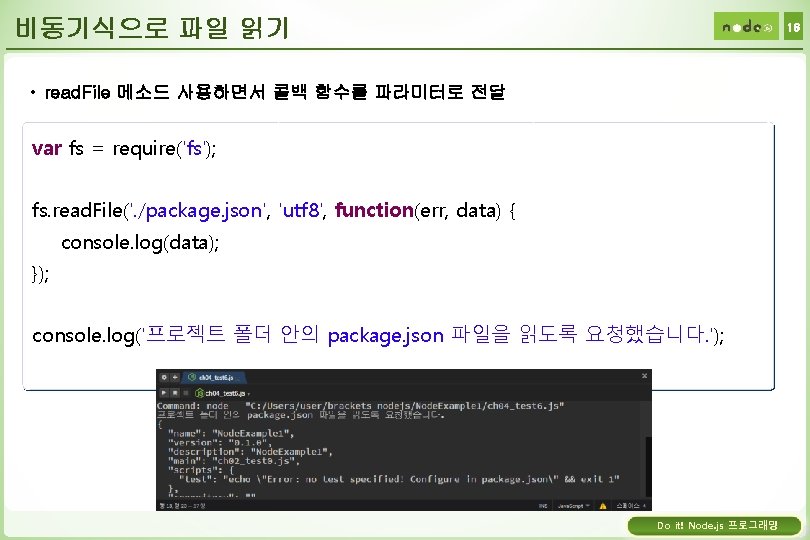Click the Node.js hexagon icon beside ch04_test6.js

point(199,393)
